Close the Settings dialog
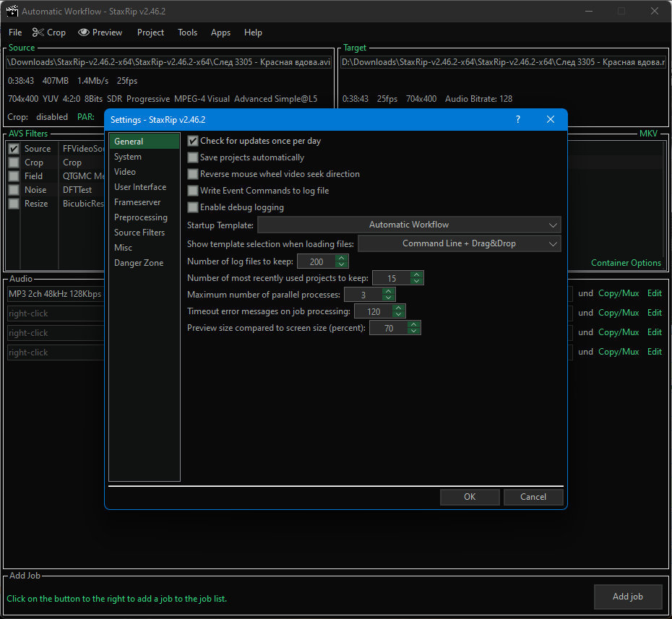The width and height of the screenshot is (672, 619). (551, 119)
